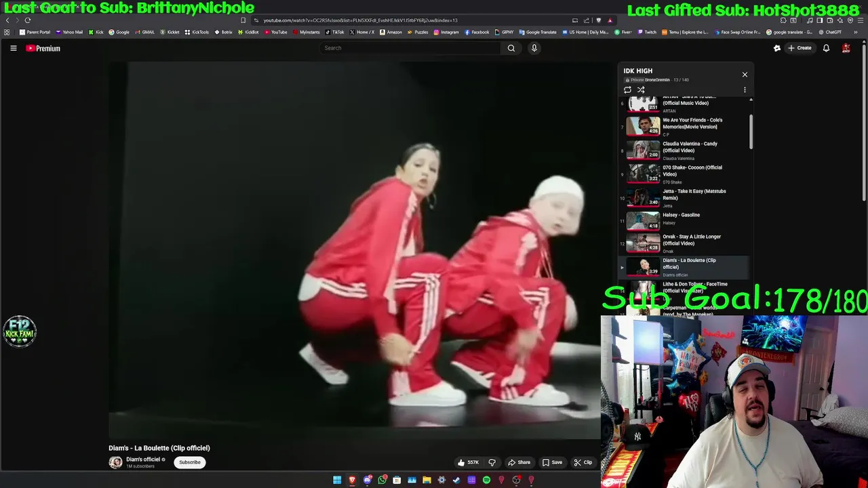The image size is (868, 488).
Task: Open the Google Translate bookmark
Action: pos(538,32)
